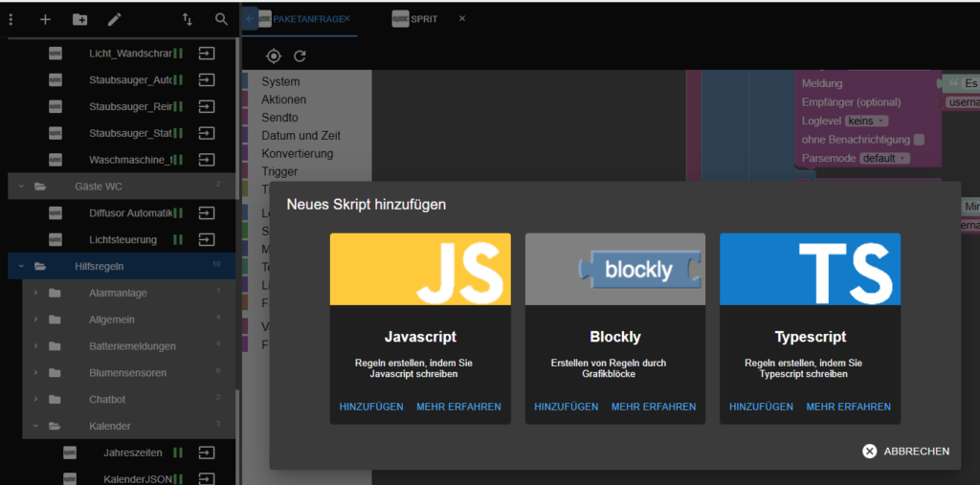This screenshot has width=980, height=485.
Task: Click the locate crosshair icon above Blockly toolbox
Action: pyautogui.click(x=274, y=56)
